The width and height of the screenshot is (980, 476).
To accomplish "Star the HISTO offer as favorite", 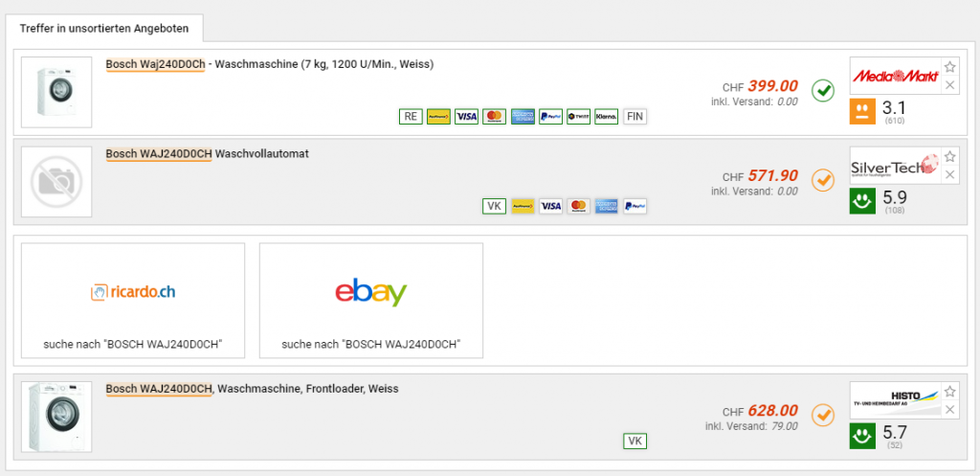I will click(950, 392).
